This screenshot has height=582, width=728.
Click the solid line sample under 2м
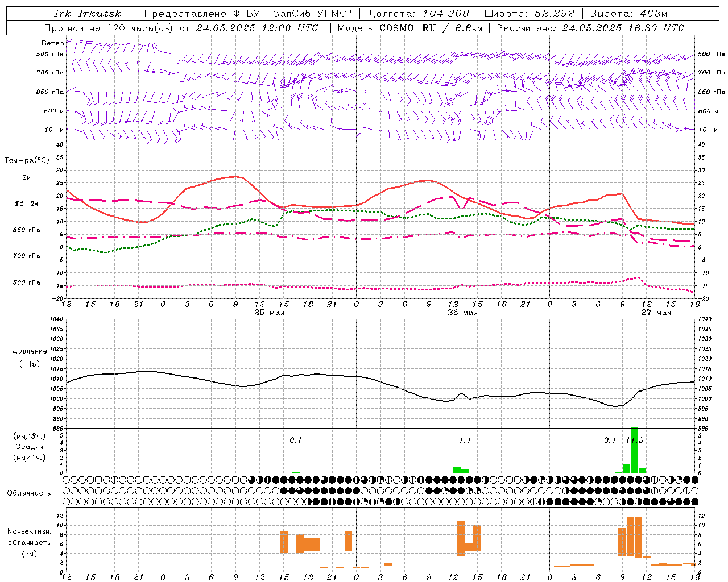(26, 184)
